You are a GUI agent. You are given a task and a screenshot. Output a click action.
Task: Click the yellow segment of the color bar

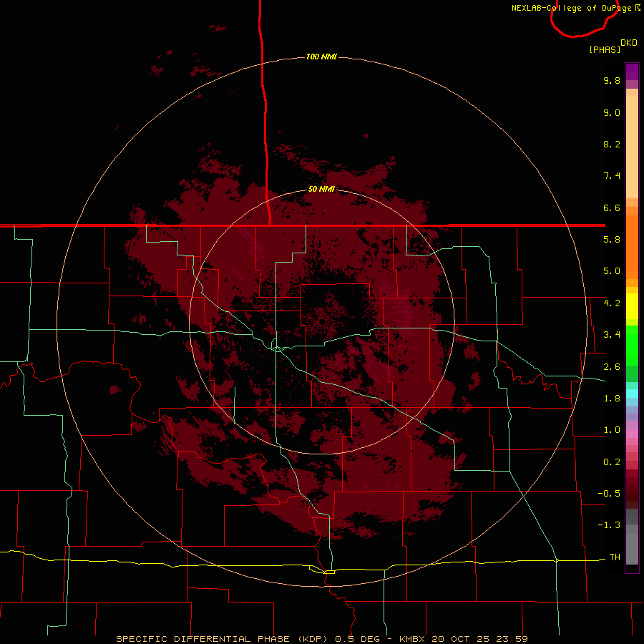(x=632, y=306)
